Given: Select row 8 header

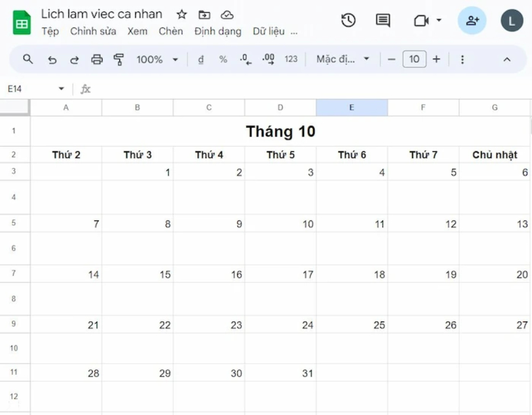Looking at the screenshot, I should coord(15,299).
